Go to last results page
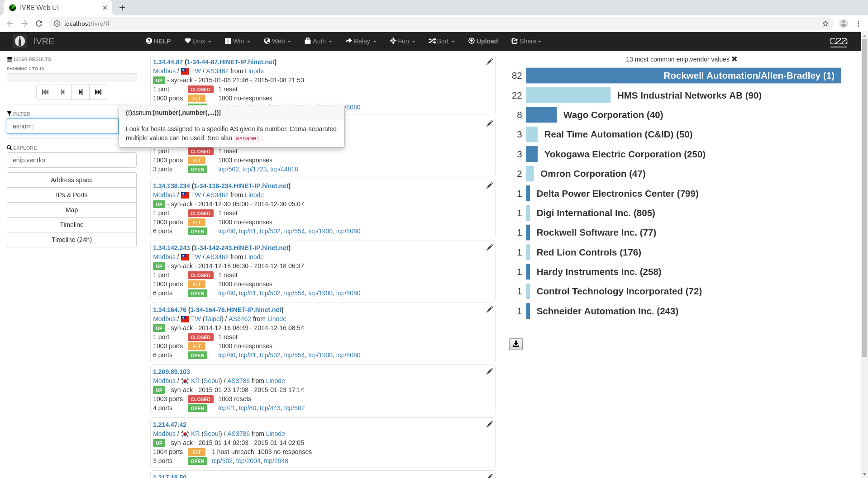 pos(98,92)
